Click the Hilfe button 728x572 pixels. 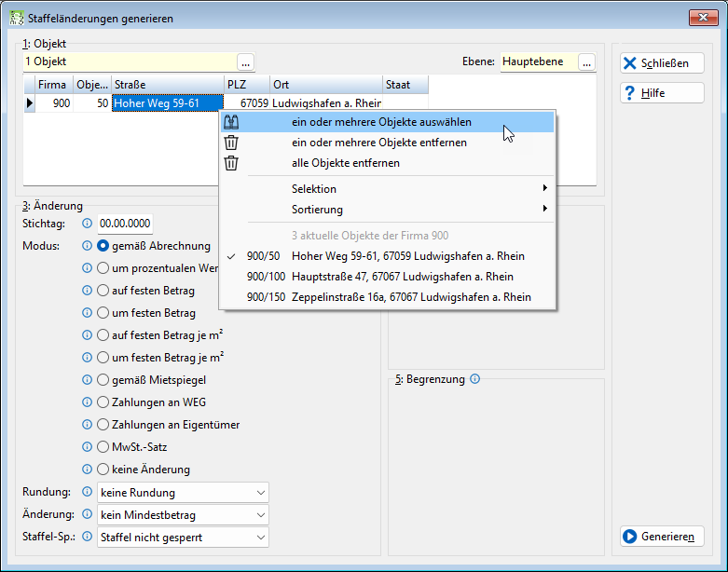(662, 93)
